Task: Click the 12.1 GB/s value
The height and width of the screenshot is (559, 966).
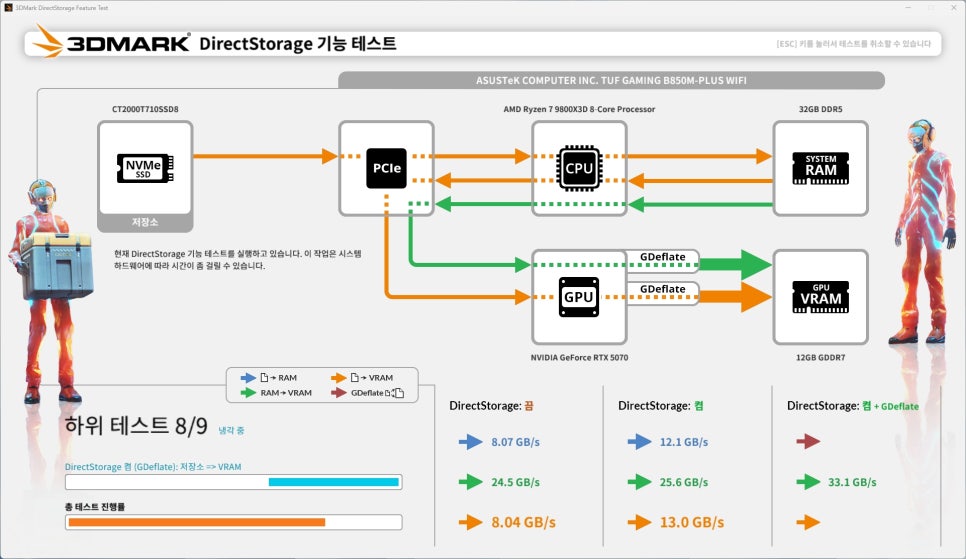Action: click(684, 442)
